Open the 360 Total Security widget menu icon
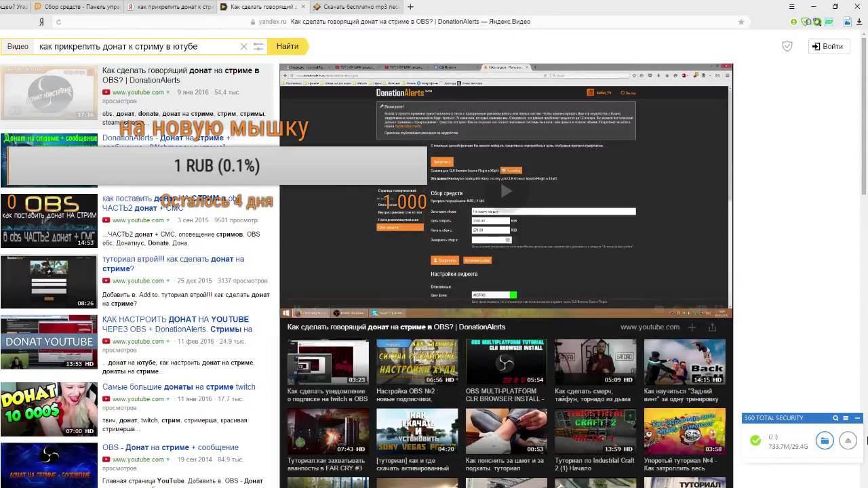The height and width of the screenshot is (488, 868). click(846, 418)
